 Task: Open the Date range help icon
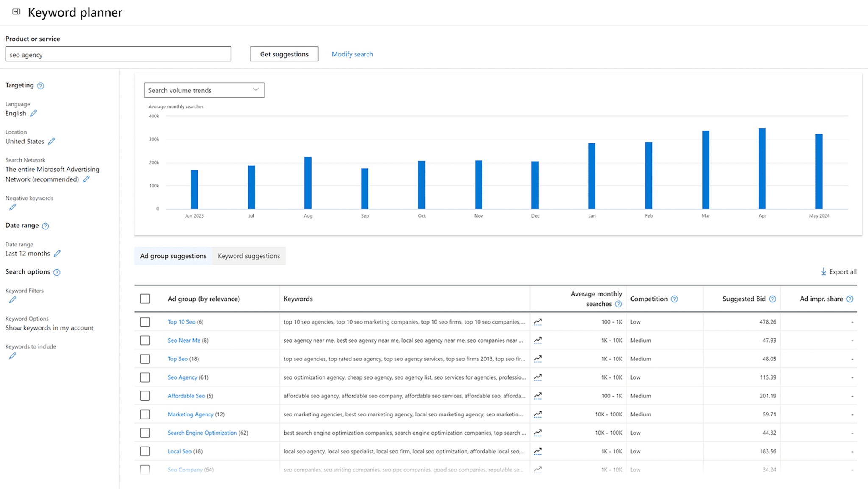pos(45,226)
